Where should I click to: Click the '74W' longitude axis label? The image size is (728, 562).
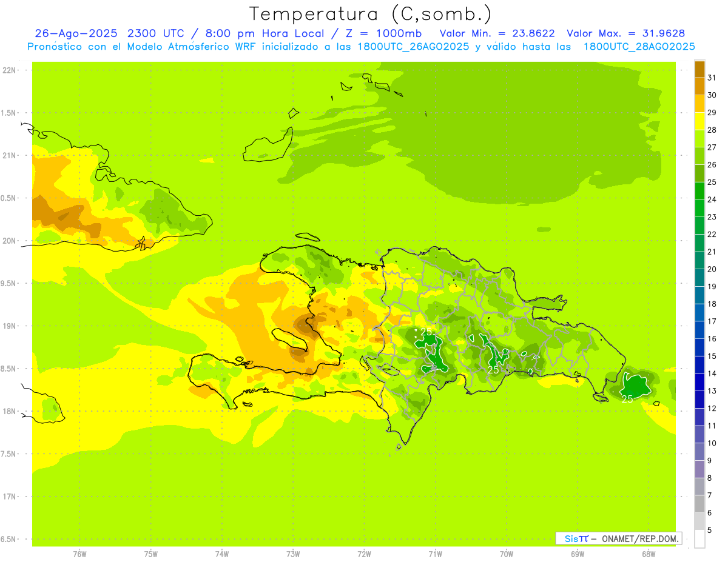pyautogui.click(x=222, y=554)
